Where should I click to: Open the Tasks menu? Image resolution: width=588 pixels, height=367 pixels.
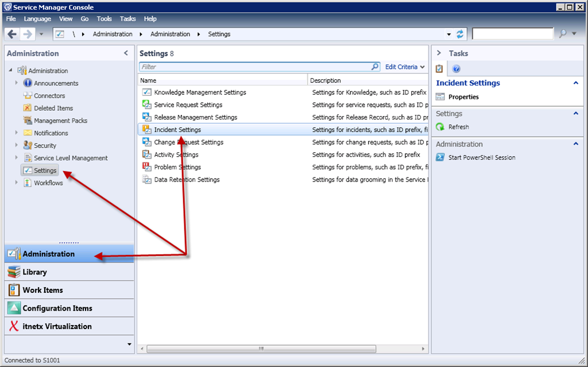127,19
